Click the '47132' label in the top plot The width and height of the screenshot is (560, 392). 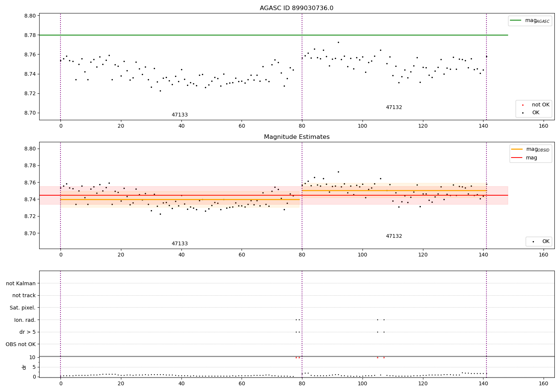coord(394,108)
